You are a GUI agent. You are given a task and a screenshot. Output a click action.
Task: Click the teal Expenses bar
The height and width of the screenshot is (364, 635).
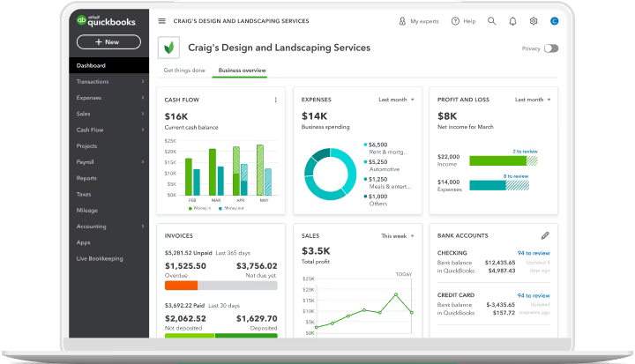(488, 185)
